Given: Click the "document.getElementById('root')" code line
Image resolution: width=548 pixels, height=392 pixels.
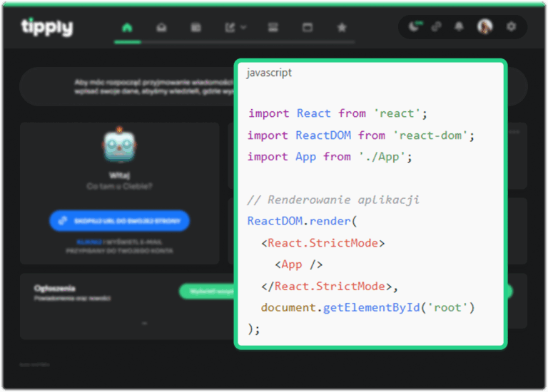Looking at the screenshot, I should pyautogui.click(x=367, y=307).
